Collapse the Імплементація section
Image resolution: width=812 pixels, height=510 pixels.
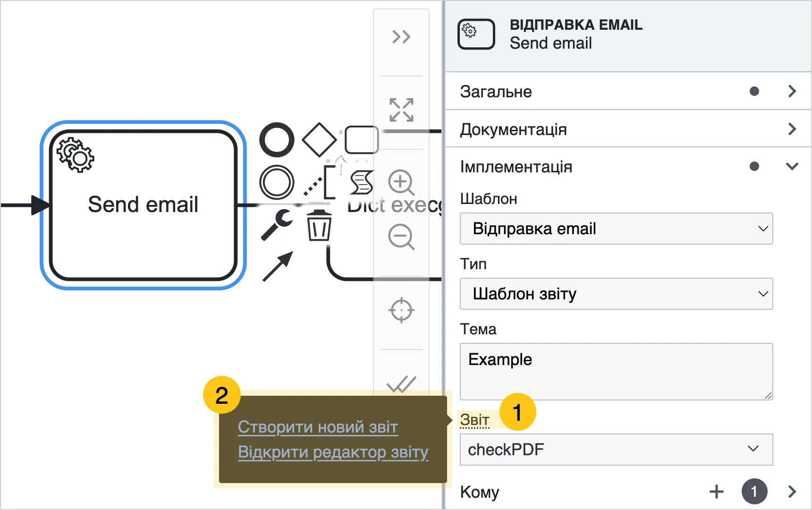pyautogui.click(x=792, y=166)
